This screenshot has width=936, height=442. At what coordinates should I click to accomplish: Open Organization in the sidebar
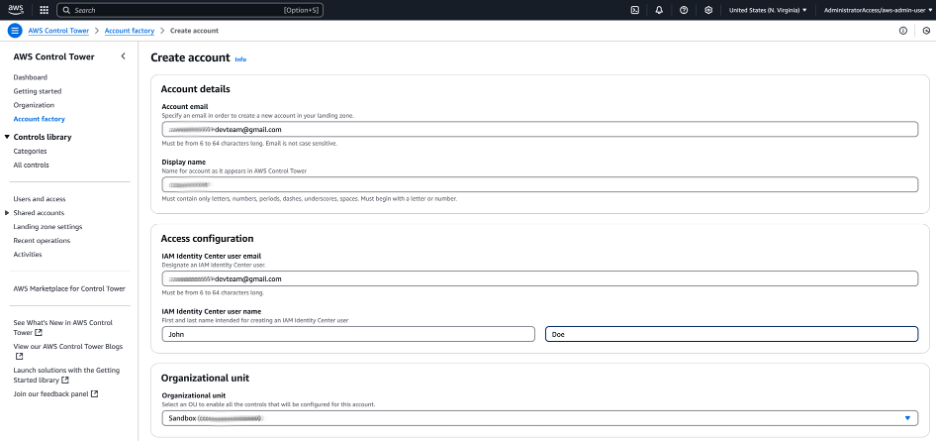(34, 105)
